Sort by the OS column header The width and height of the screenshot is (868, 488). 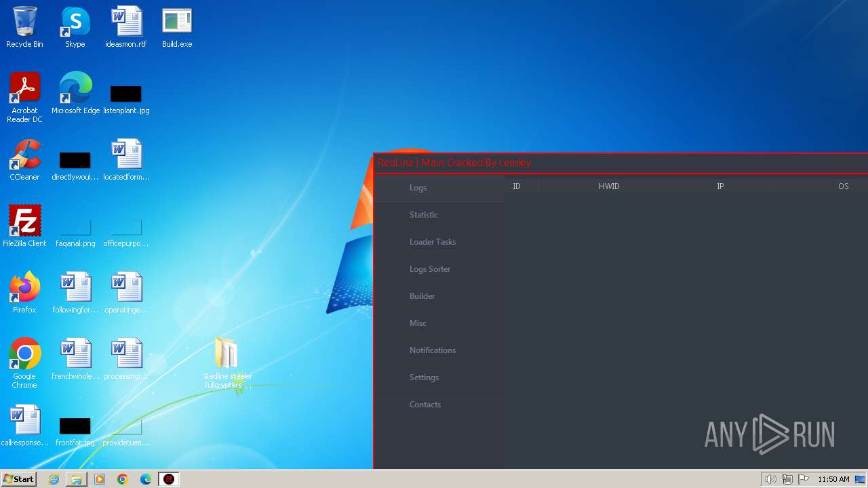843,186
